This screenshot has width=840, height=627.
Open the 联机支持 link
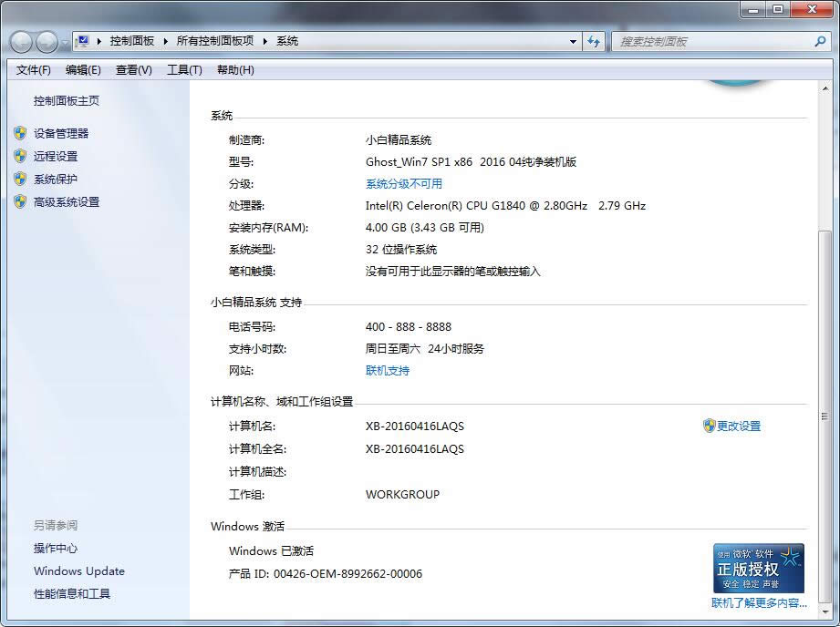(x=387, y=370)
